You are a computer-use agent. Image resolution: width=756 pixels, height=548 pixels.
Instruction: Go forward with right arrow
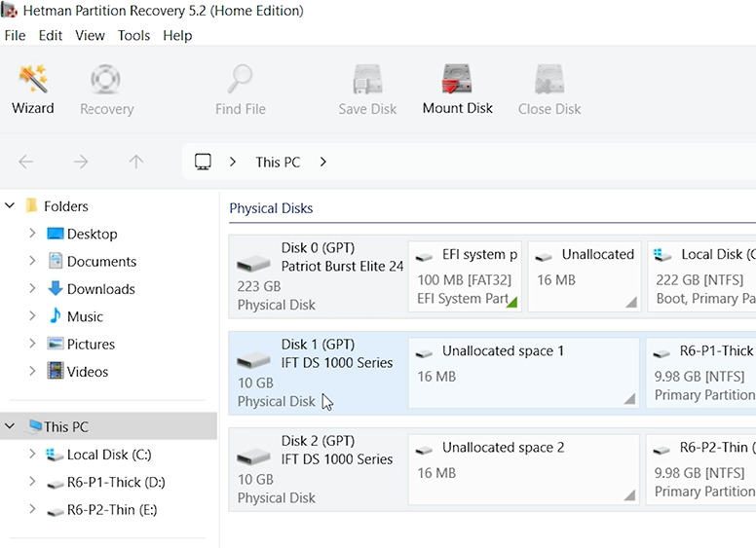81,162
